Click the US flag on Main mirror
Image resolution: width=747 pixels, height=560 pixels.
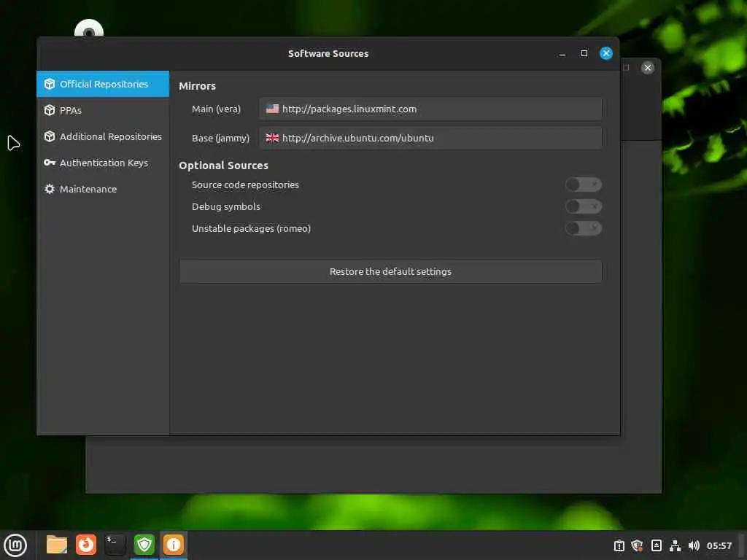tap(272, 109)
